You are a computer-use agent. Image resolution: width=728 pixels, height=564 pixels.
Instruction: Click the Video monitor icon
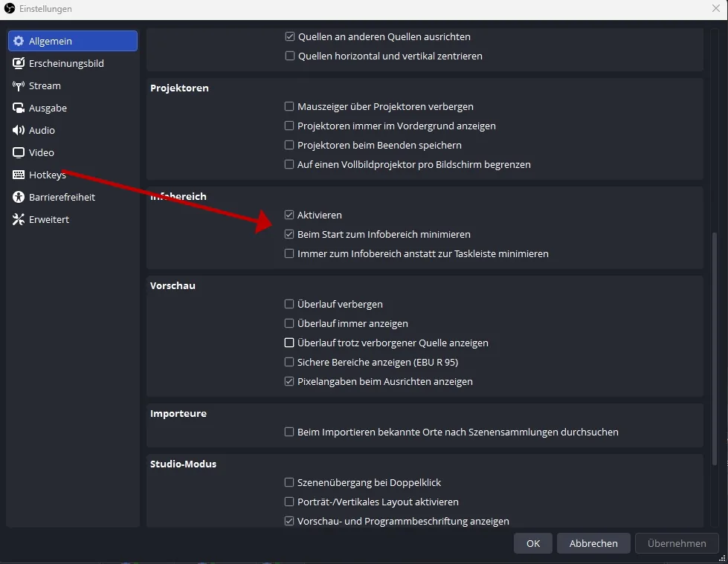(19, 152)
